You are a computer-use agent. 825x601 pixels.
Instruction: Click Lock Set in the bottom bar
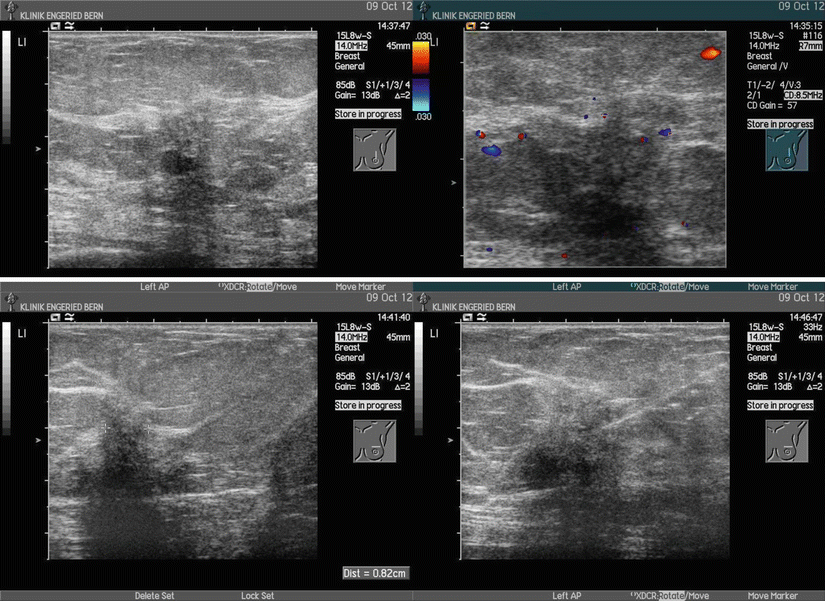(257, 596)
